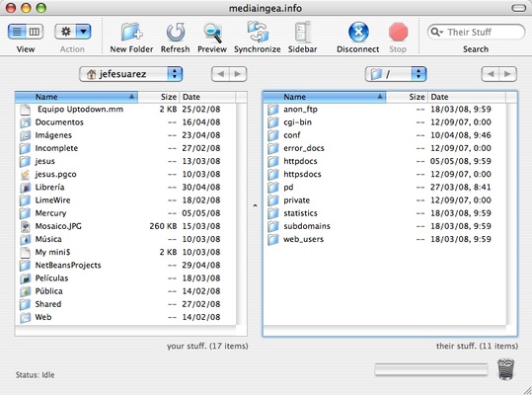The height and width of the screenshot is (395, 532).
Task: Click the NetBeansProjects folder name
Action: pos(68,265)
